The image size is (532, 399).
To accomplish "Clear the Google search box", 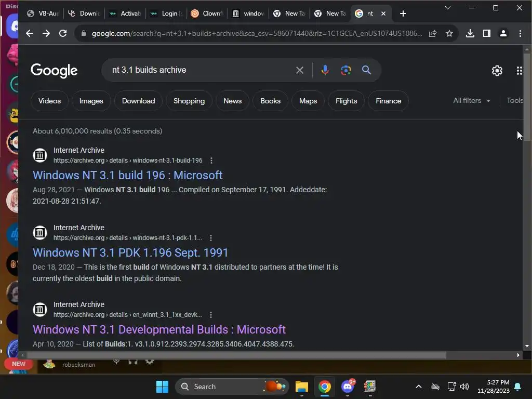I will [x=300, y=70].
